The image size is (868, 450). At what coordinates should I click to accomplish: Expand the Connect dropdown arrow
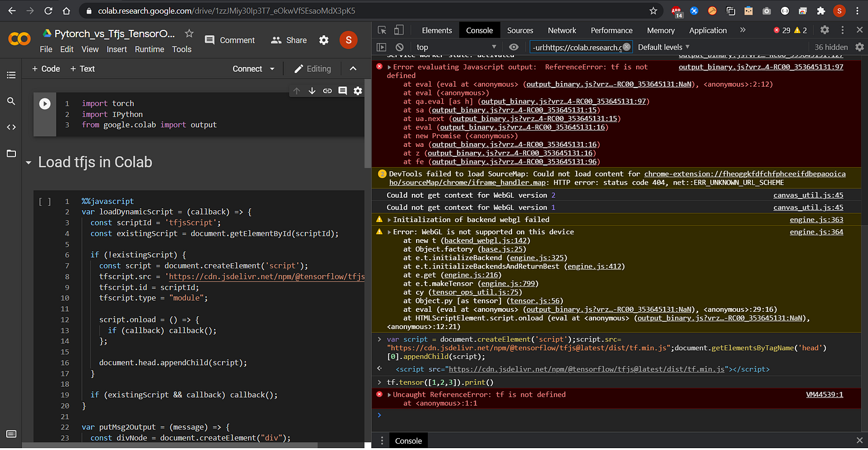pos(271,69)
